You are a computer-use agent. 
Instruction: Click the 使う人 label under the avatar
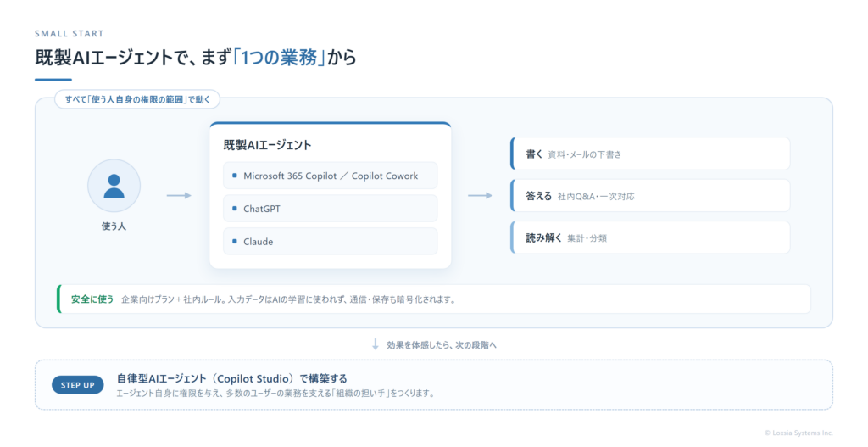(x=114, y=226)
